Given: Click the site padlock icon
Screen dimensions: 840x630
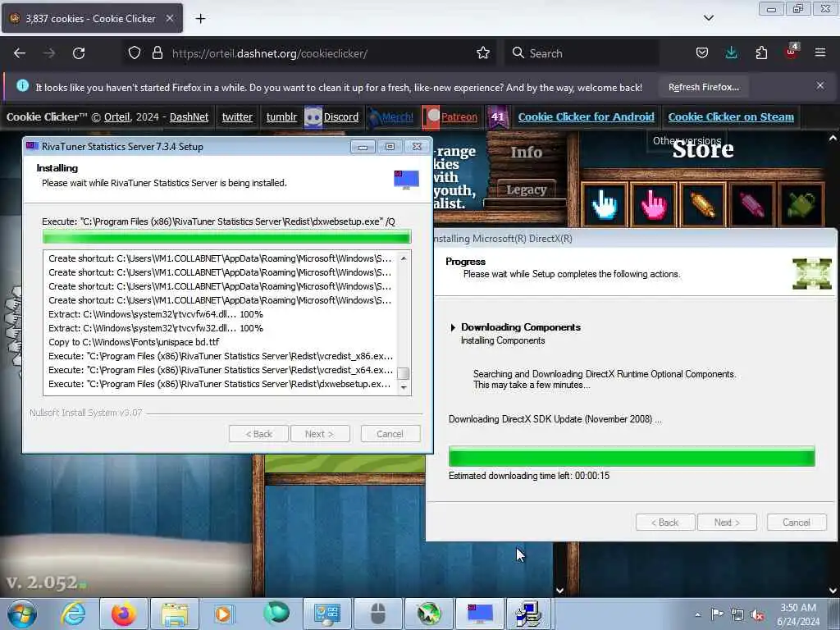Looking at the screenshot, I should (x=157, y=53).
